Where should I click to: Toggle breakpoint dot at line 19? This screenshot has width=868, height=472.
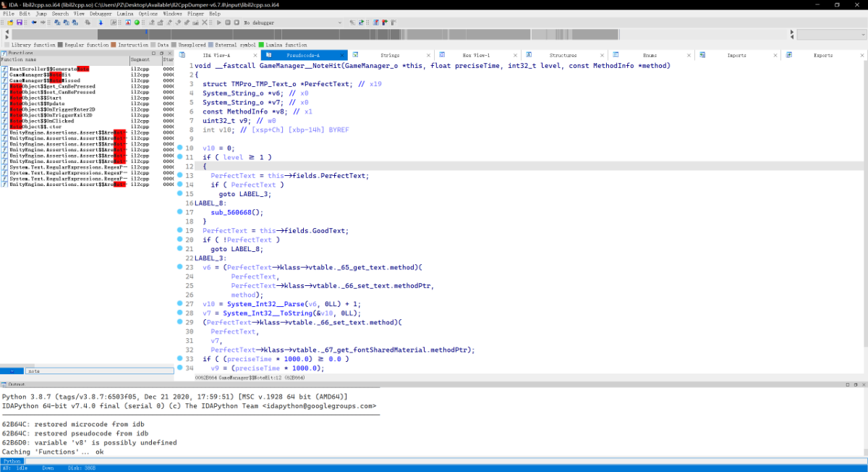point(180,230)
